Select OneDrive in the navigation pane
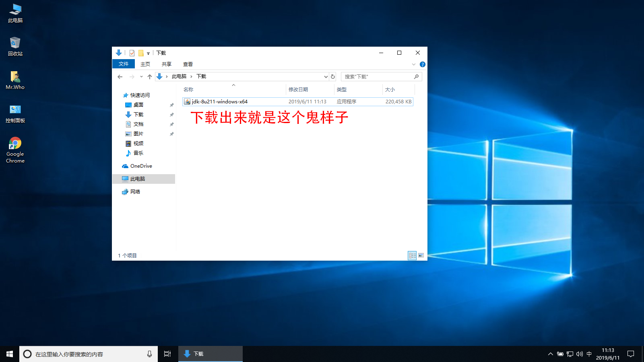 coord(141,166)
